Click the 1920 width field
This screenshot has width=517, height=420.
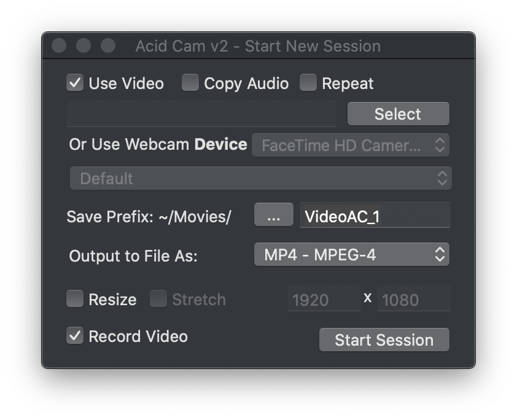pyautogui.click(x=324, y=300)
